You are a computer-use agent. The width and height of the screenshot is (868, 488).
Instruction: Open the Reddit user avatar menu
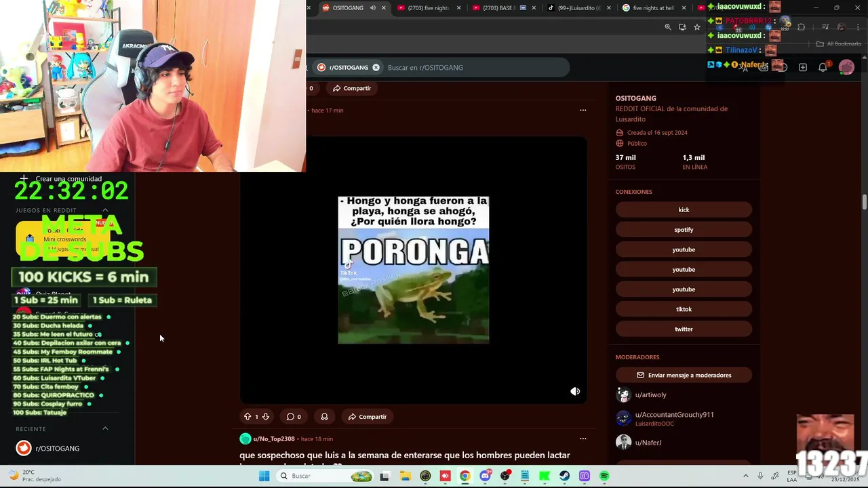coord(846,67)
